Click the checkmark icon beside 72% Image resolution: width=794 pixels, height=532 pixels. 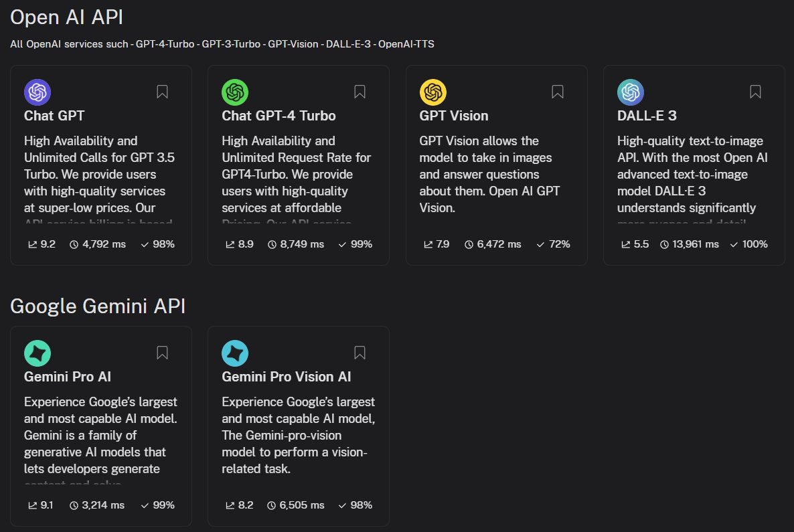(540, 244)
